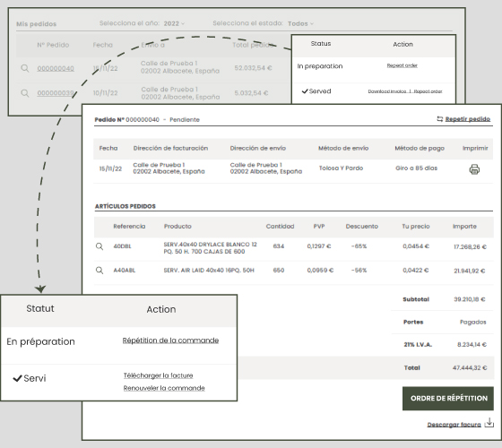
Task: Click product SERV. AIR LAID 40x40 16PQ. 50H
Action: 209,271
